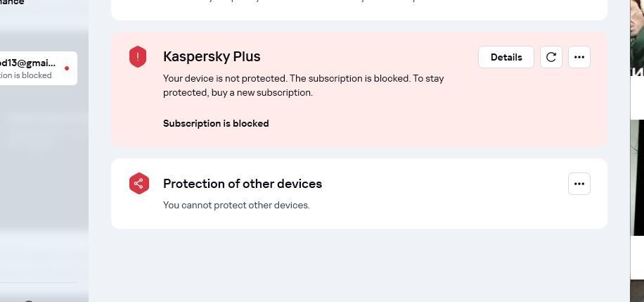Click the bold 'Subscription is blocked' status text
The width and height of the screenshot is (644, 302).
pyautogui.click(x=216, y=123)
